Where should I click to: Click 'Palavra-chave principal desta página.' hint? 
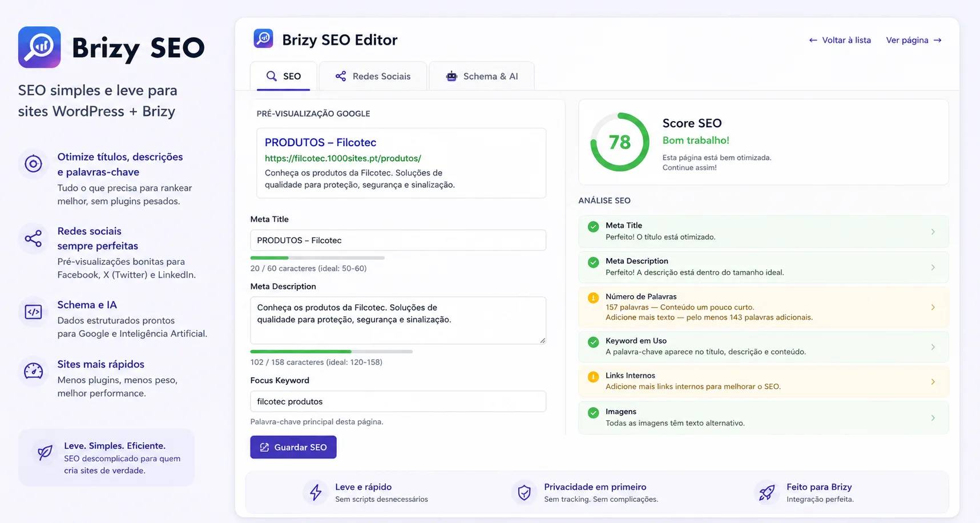[x=317, y=422]
